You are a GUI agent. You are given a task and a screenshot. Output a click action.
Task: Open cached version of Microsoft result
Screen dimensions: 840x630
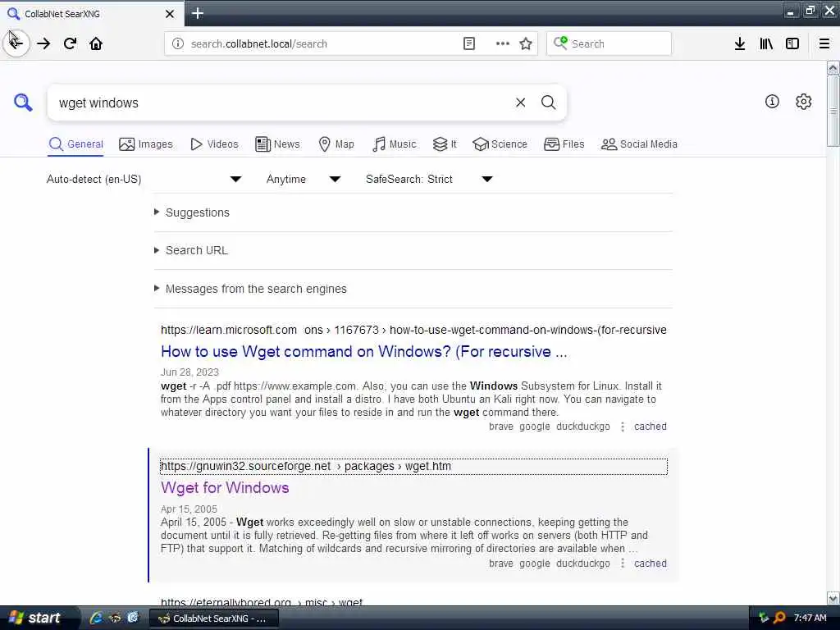[x=651, y=427]
